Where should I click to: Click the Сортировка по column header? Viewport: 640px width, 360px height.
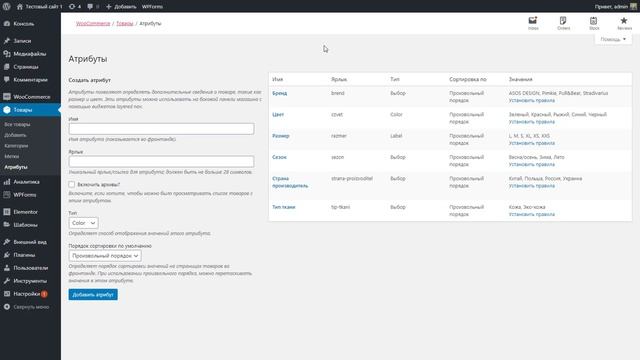[x=468, y=79]
